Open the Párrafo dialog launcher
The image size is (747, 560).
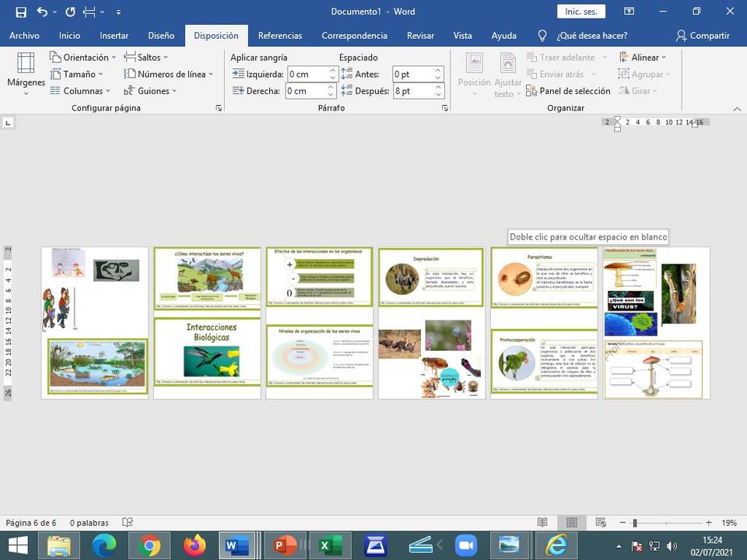(445, 108)
